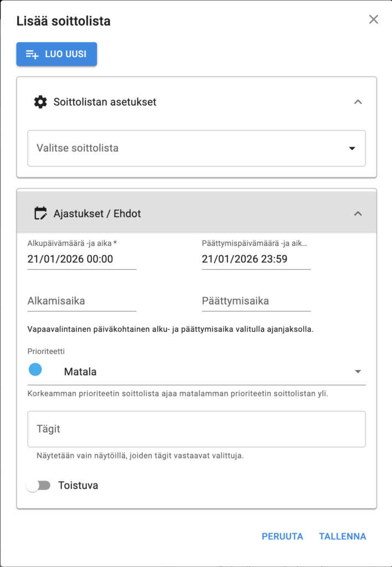Screen dimensions: 392x567
Task: Toggle the Toistuva switch
Action: (x=39, y=486)
